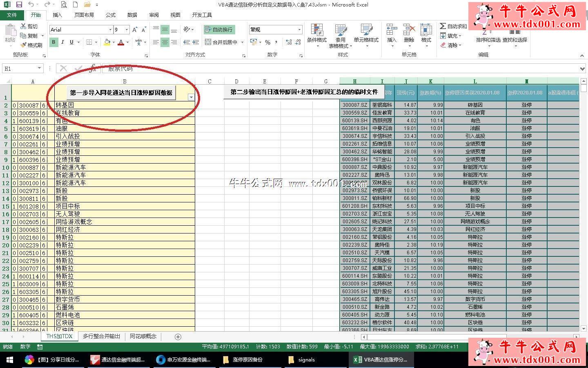588x368 pixels.
Task: Click 第二步输出当日涨停原因 button
Action: pyautogui.click(x=304, y=92)
